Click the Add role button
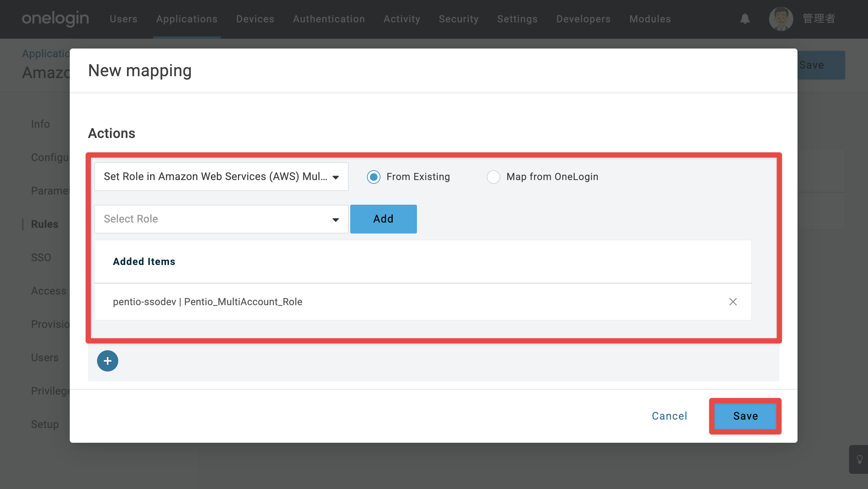Viewport: 868px width, 489px height. 384,219
